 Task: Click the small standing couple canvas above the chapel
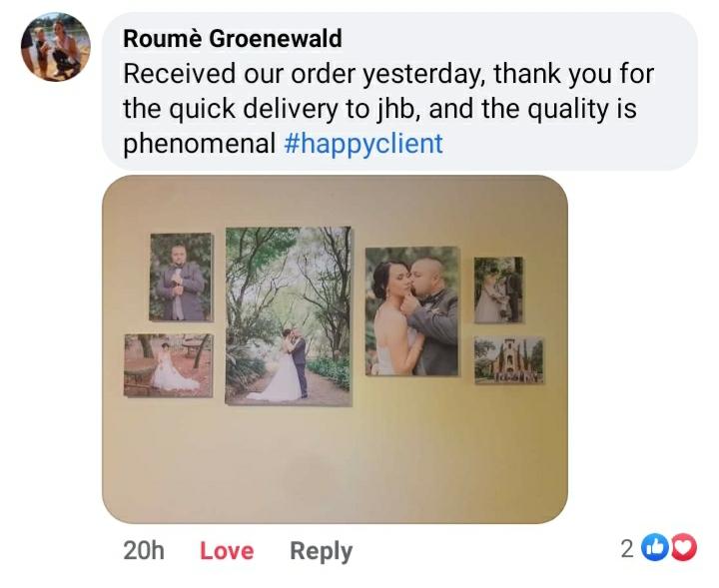click(x=498, y=291)
